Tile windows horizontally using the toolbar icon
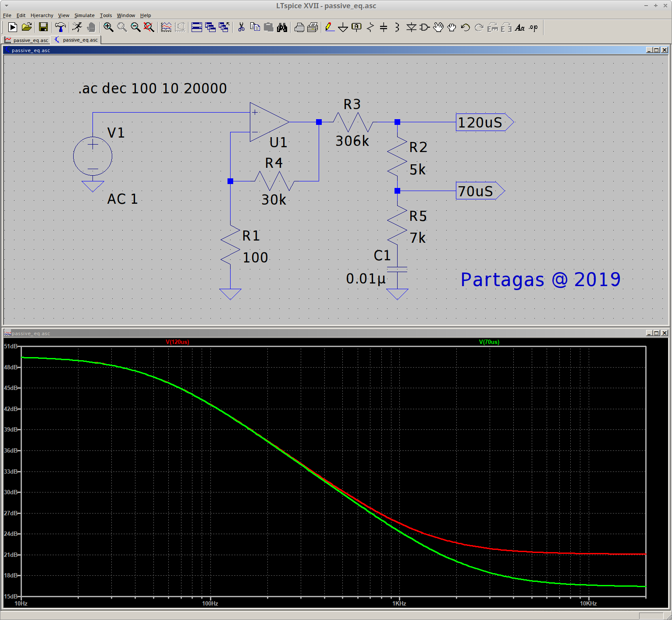 tap(197, 27)
